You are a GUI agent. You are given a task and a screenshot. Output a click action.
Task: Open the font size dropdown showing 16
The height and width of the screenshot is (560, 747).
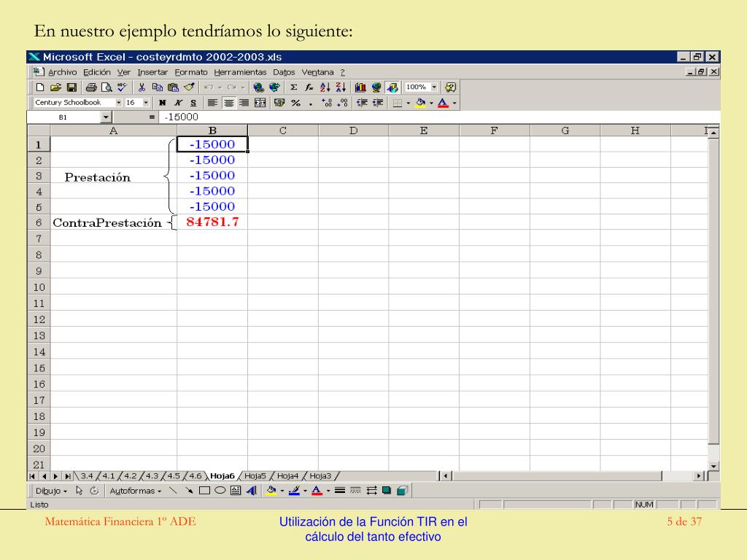[x=146, y=102]
